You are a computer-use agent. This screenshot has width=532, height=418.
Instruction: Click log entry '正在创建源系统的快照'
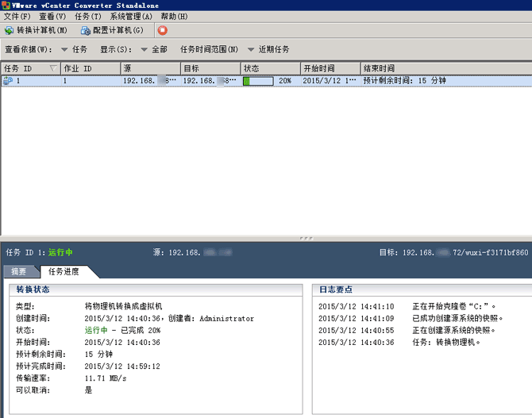(453, 330)
